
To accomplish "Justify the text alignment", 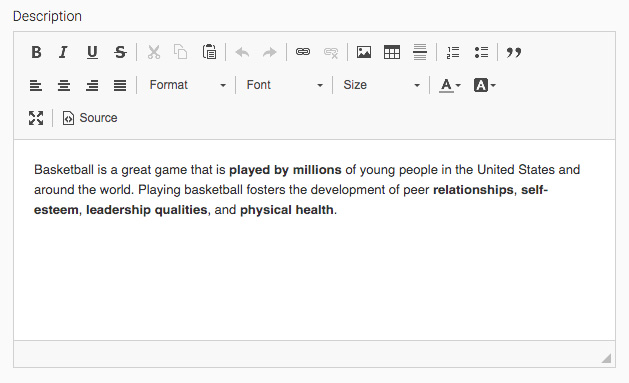I will click(120, 85).
